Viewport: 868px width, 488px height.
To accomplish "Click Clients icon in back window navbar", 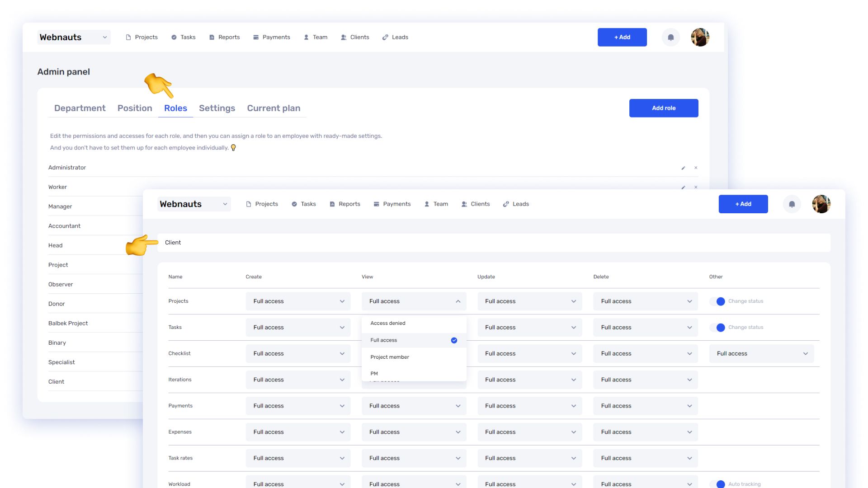I will click(344, 38).
